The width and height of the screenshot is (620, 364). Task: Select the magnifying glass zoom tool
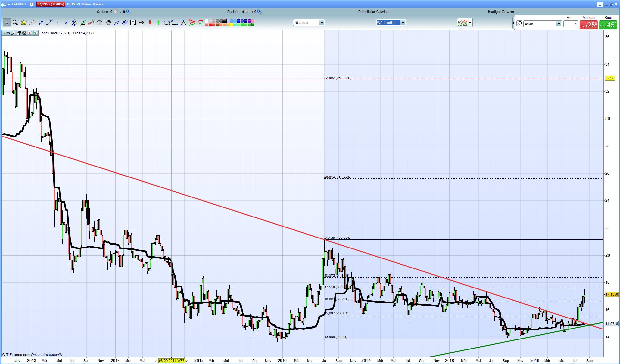point(15,23)
